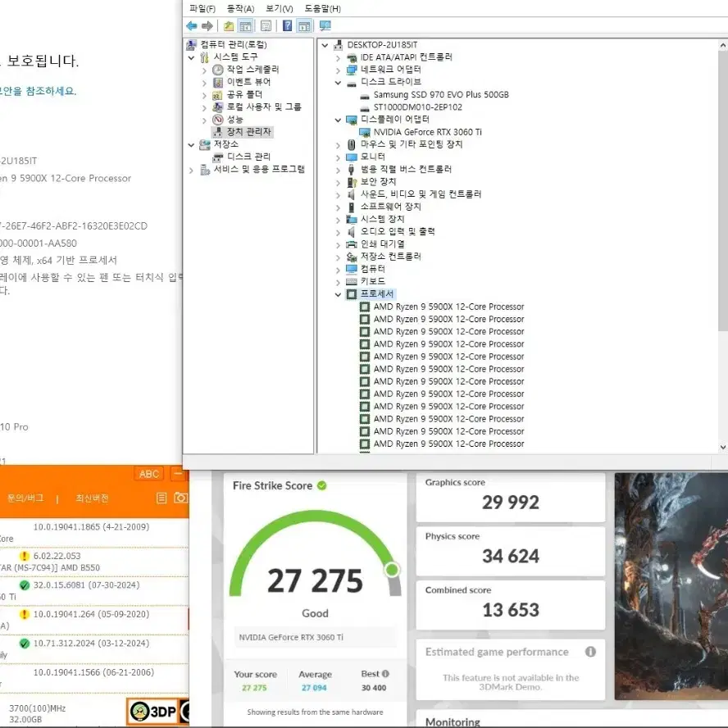This screenshot has width=728, height=728.
Task: Click the scroll-up arrow of device list
Action: 722,46
